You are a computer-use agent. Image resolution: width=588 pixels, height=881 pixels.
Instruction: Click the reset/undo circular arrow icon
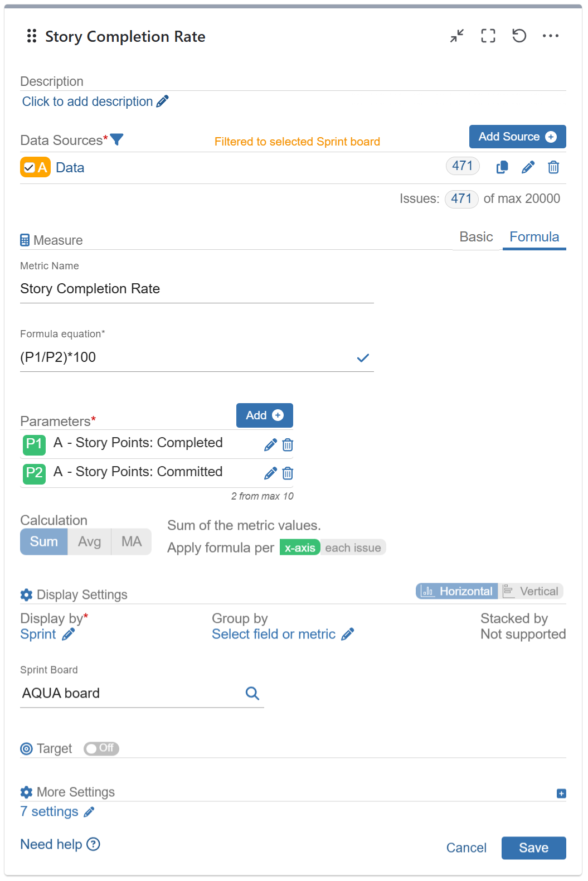tap(519, 36)
